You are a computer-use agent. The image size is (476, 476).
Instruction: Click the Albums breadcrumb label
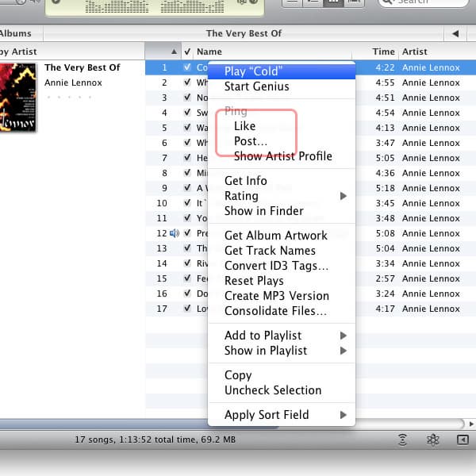point(16,33)
